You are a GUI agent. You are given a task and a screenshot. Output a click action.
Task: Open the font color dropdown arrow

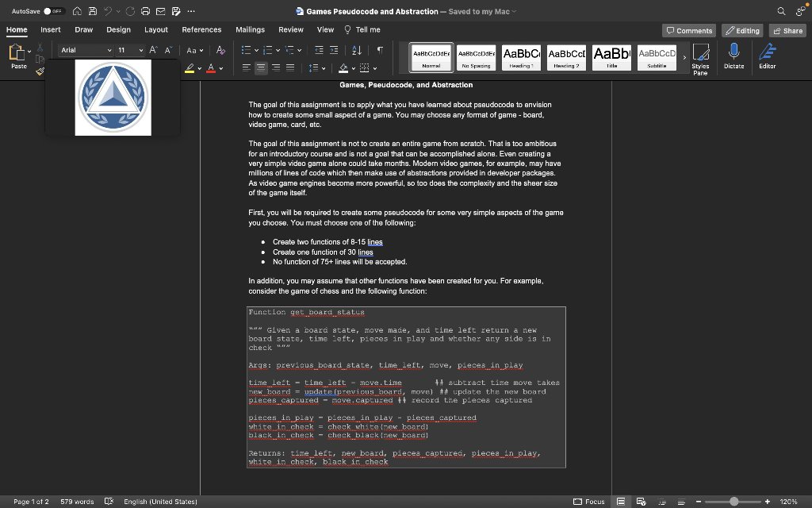tap(221, 68)
